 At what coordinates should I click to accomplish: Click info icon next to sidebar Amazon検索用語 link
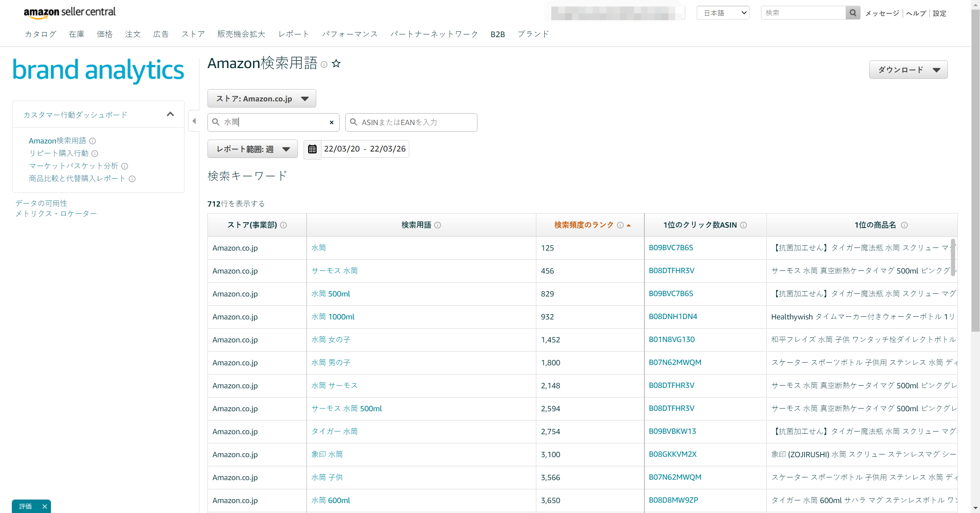[x=92, y=141]
